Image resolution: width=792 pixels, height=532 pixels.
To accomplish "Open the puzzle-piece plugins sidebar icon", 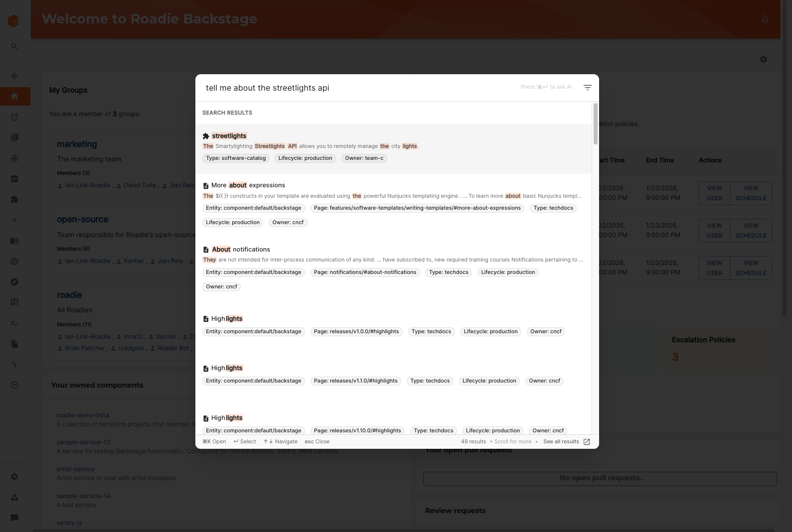I will coord(14,199).
